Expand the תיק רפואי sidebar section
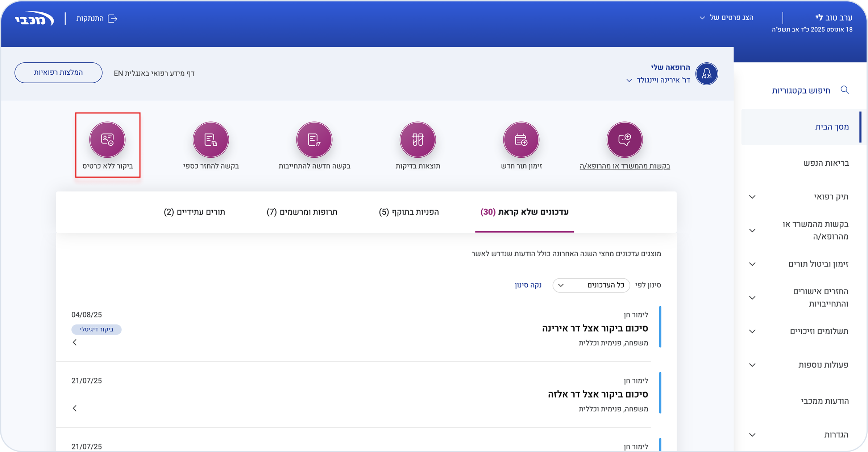 (752, 197)
